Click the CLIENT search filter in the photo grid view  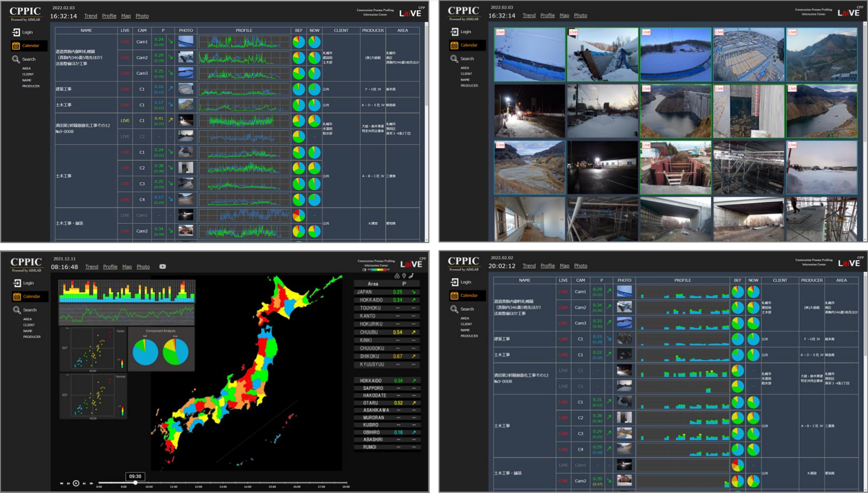click(x=466, y=74)
